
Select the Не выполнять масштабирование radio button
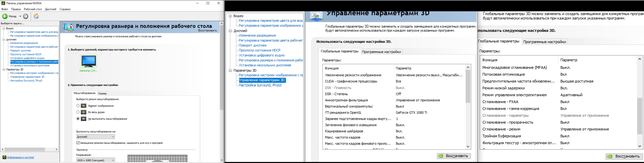tap(78, 119)
